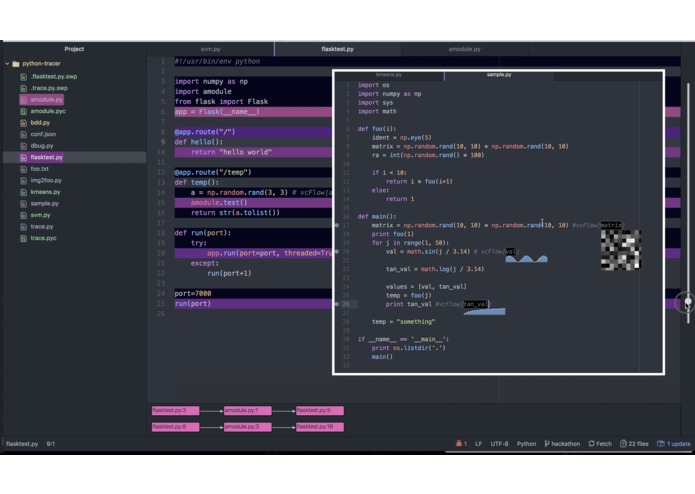Click the file icon beside sample.py in tree
This screenshot has width=695, height=494.
[x=23, y=203]
